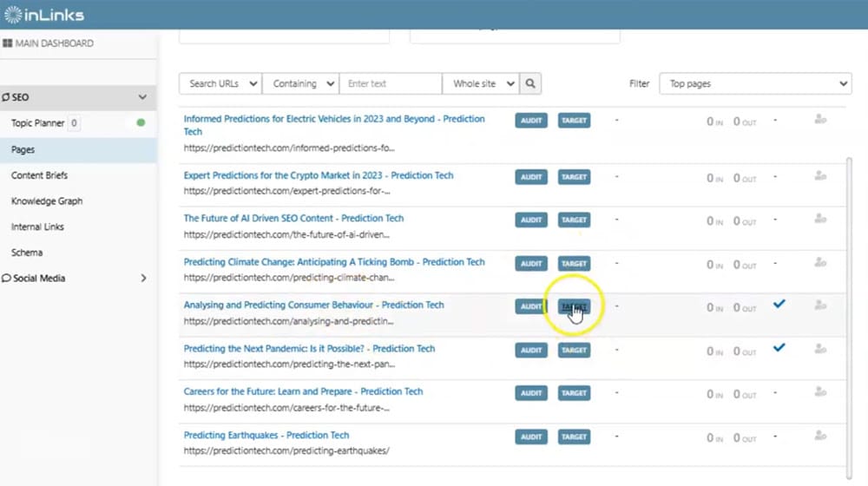
Task: Click Target for Consumer Behaviour page
Action: pos(574,306)
